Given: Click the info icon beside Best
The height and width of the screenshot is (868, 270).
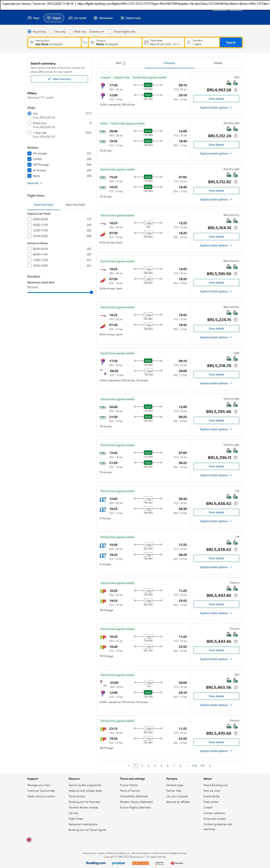Looking at the screenshot, I should 124,63.
